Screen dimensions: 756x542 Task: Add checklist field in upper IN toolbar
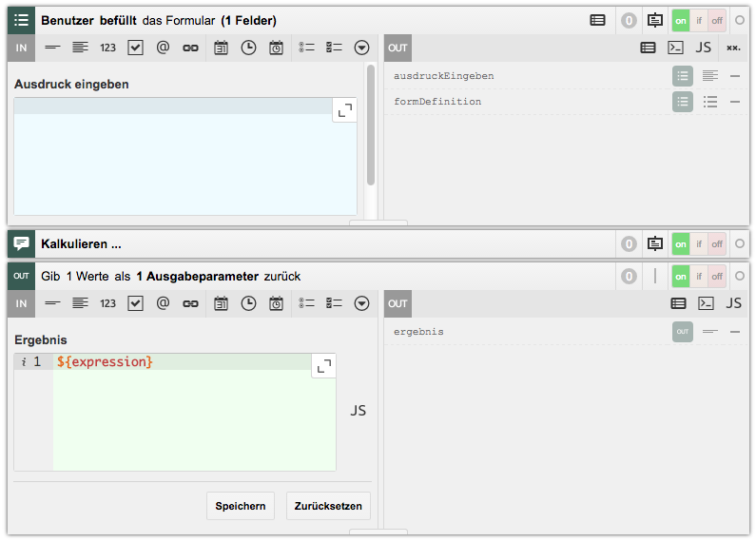(334, 48)
